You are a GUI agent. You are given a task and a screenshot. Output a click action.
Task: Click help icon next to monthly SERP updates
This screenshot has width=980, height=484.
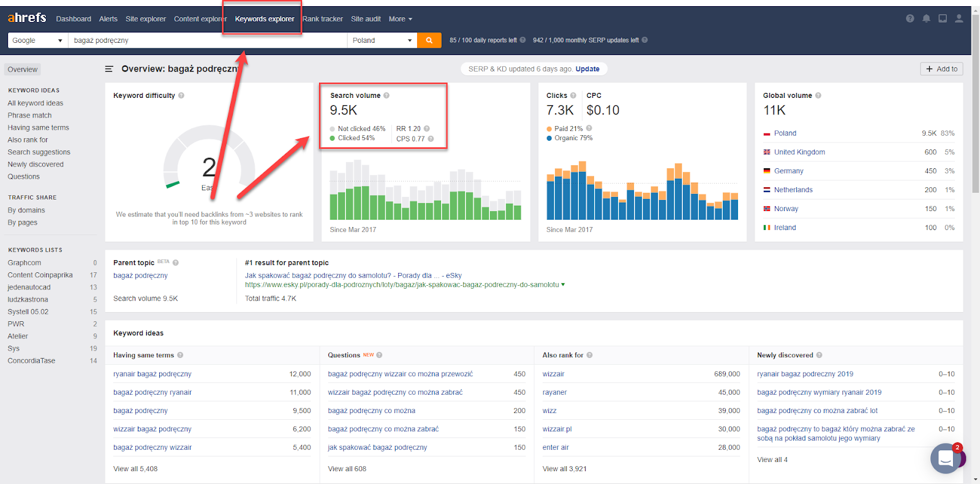click(644, 40)
